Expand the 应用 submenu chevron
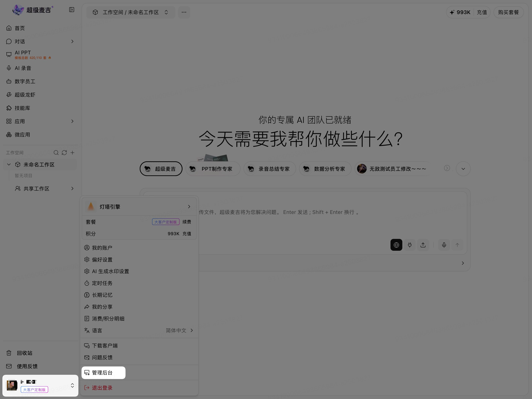 (x=72, y=121)
